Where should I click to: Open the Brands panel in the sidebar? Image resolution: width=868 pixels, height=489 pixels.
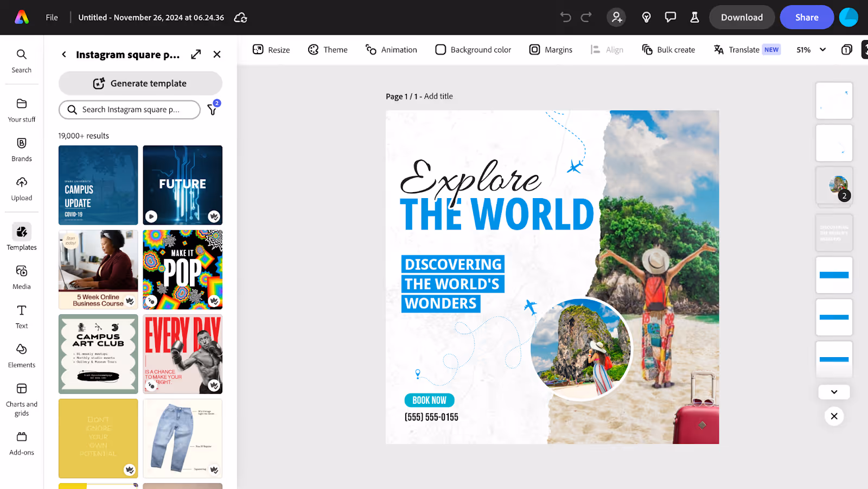tap(22, 150)
